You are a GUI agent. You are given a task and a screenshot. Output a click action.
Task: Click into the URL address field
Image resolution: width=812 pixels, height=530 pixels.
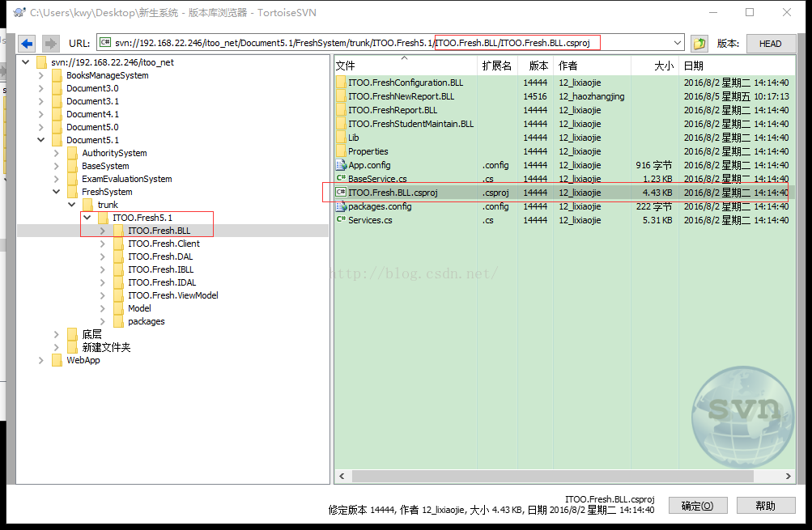coord(390,43)
